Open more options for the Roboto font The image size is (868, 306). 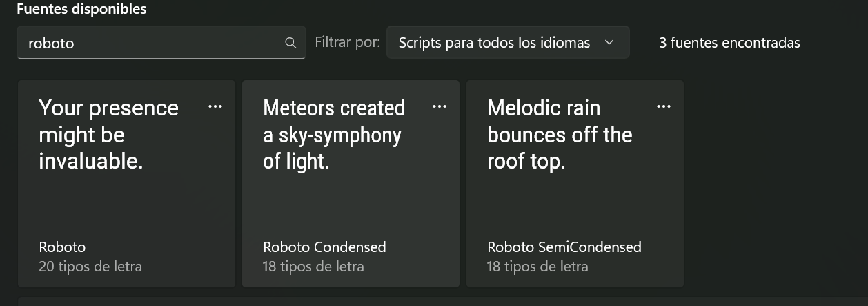215,106
